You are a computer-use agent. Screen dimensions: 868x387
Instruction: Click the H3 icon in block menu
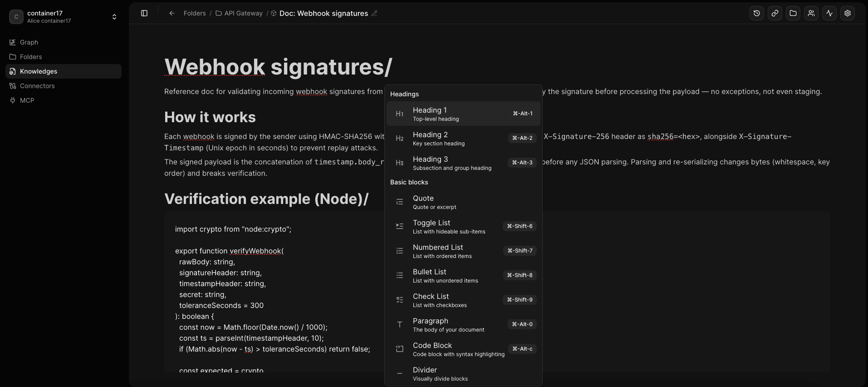(x=400, y=163)
